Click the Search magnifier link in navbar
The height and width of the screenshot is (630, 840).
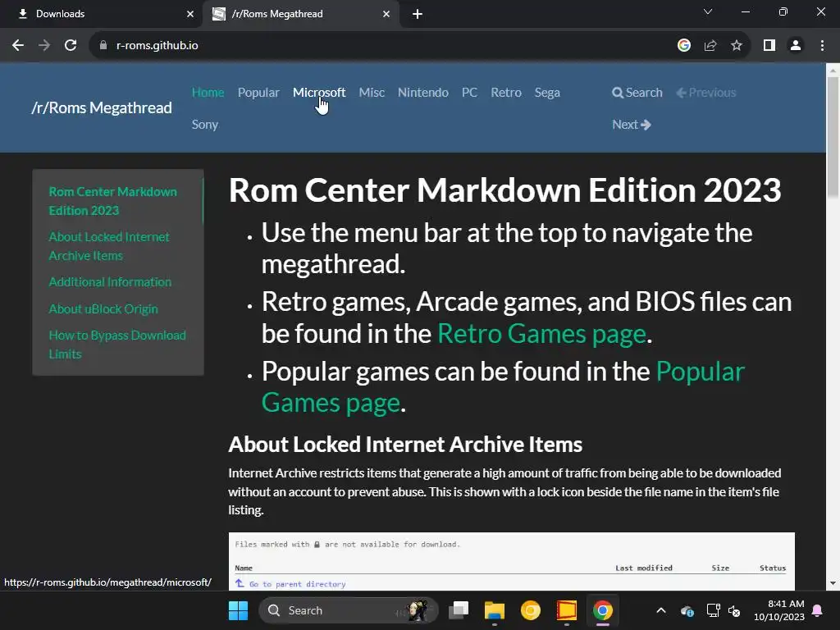(637, 92)
